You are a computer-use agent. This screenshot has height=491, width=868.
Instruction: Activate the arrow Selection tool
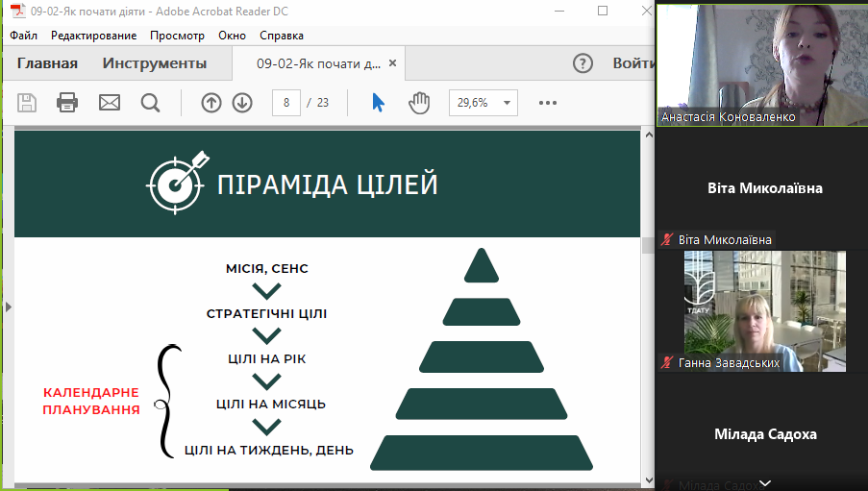tap(379, 103)
